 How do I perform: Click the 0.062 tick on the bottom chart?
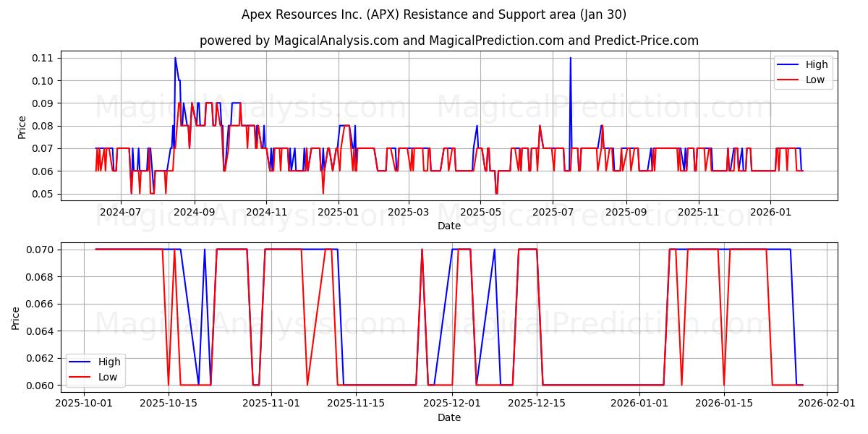(41, 358)
